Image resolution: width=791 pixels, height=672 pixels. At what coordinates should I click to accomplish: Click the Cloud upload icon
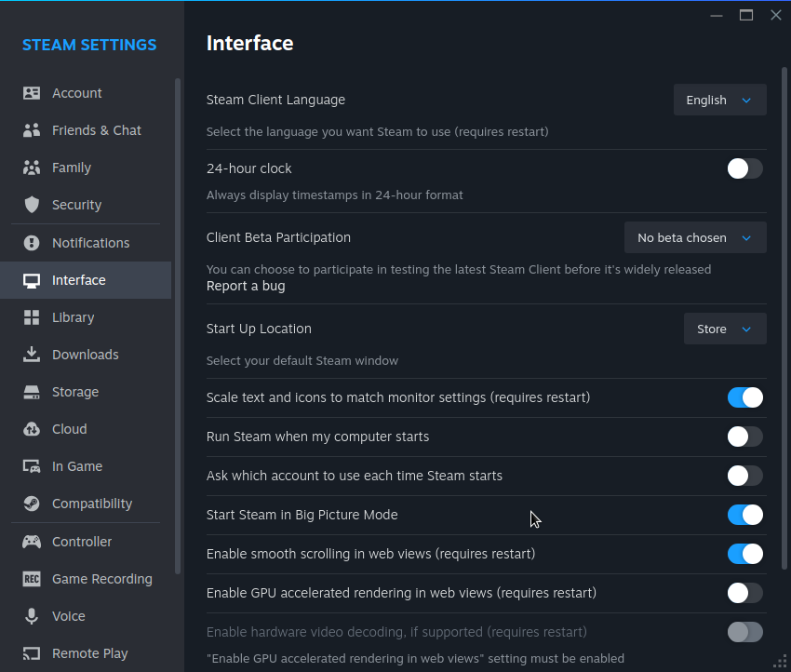[x=32, y=429]
